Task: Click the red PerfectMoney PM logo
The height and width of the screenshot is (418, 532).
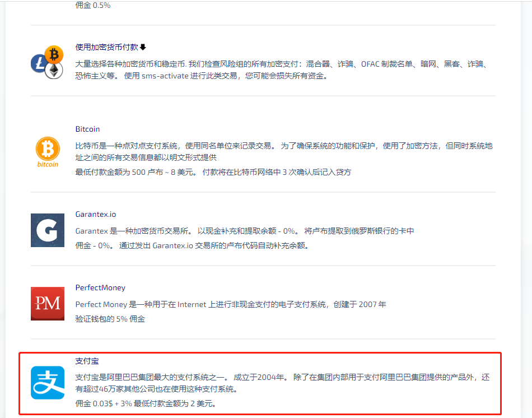Action: coord(48,303)
